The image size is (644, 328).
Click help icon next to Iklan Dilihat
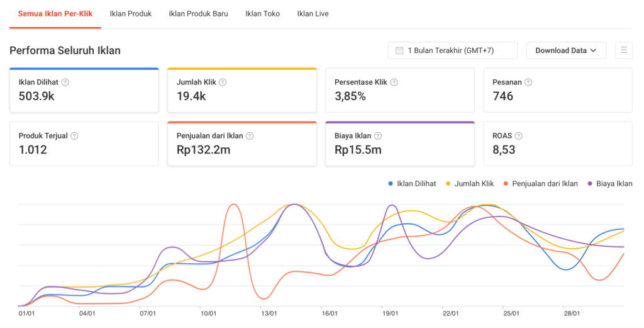point(65,82)
